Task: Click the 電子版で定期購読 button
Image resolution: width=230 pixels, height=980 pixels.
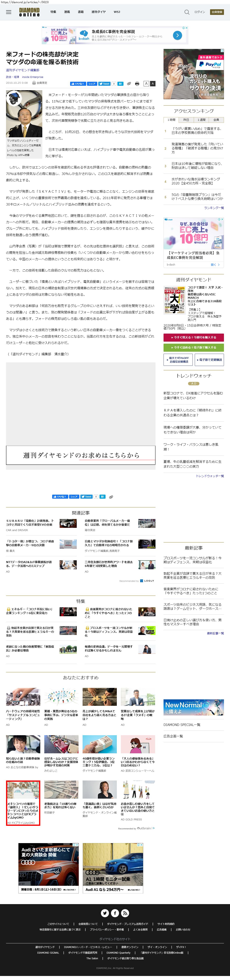Action: pyautogui.click(x=209, y=360)
